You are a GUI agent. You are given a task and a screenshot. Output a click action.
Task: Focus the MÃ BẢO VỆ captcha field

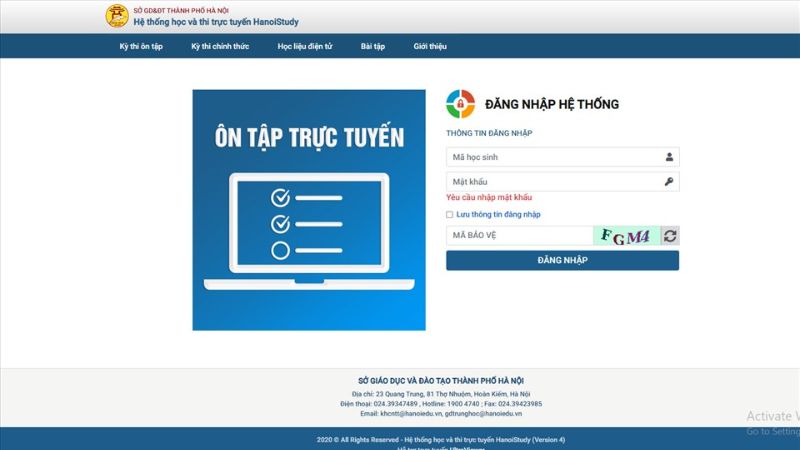(519, 235)
